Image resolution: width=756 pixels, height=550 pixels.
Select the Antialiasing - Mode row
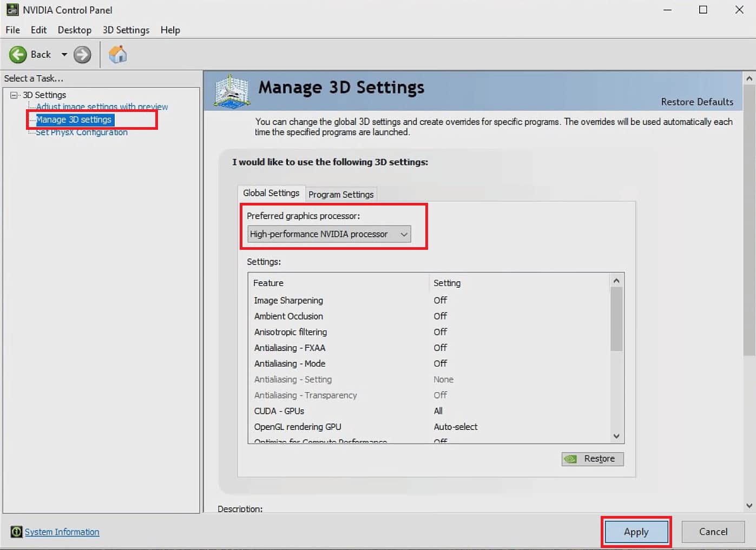(430, 363)
